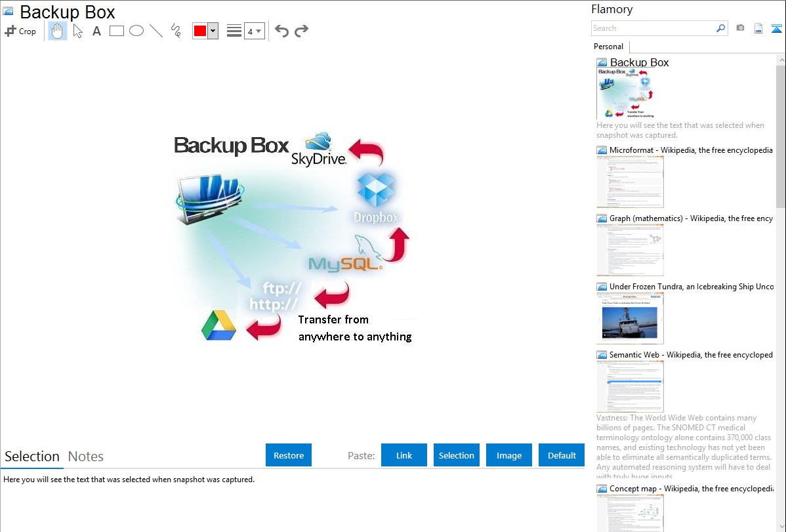
Task: Click the red color swatch
Action: tap(200, 31)
